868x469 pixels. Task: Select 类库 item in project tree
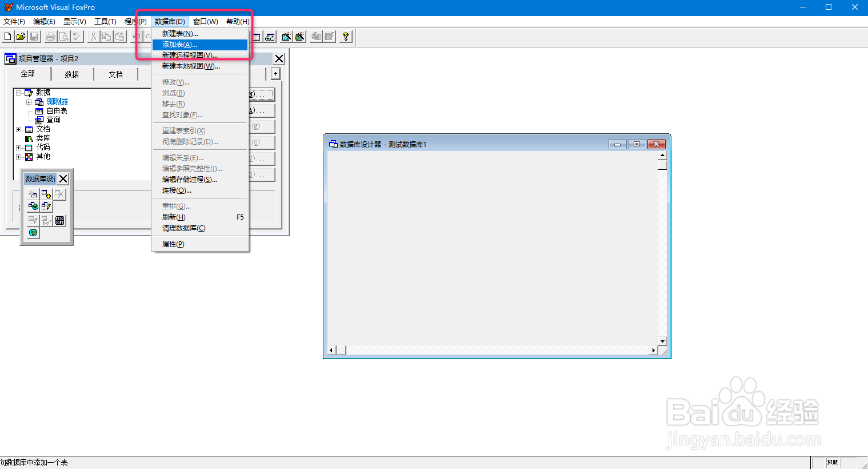click(43, 138)
